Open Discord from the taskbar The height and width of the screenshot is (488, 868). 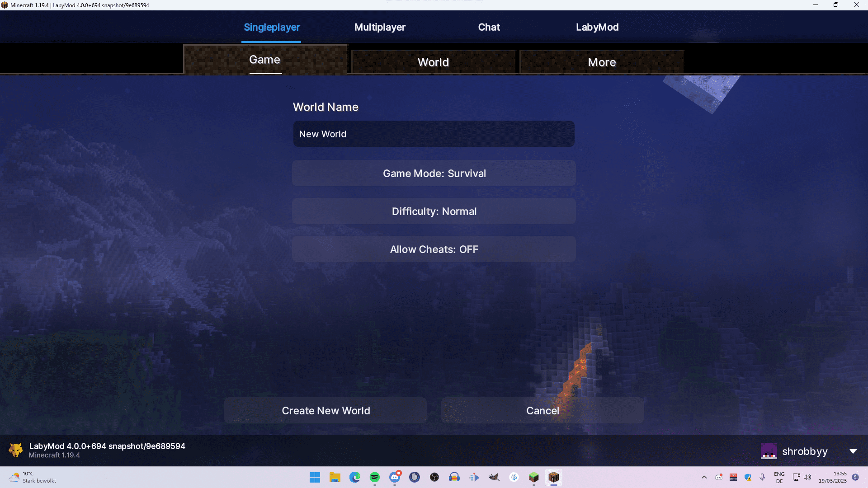pos(395,477)
